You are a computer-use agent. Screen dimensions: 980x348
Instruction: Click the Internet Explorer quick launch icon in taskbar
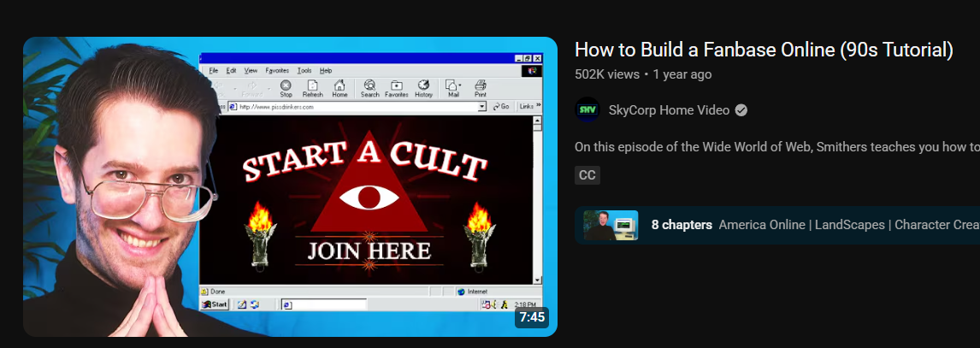point(254,304)
